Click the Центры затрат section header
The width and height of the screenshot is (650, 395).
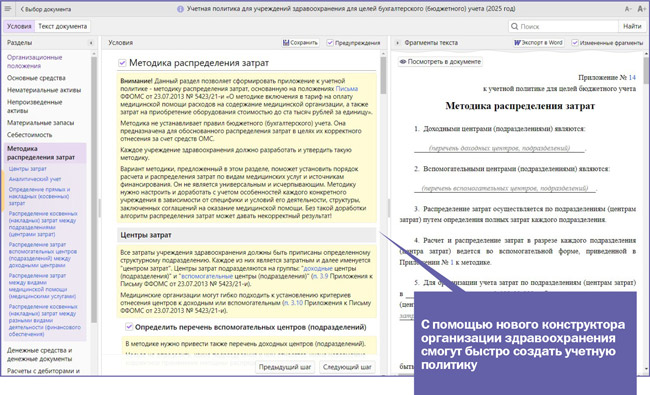[x=246, y=235]
